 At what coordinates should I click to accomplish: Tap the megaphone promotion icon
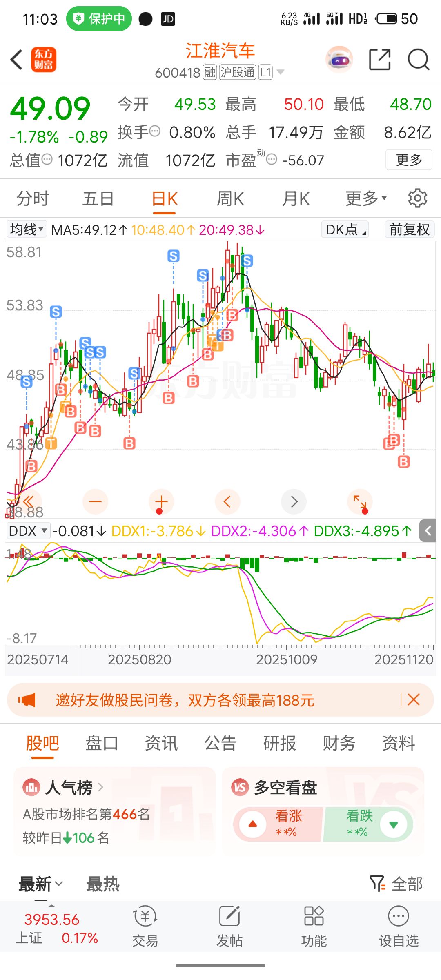(27, 700)
